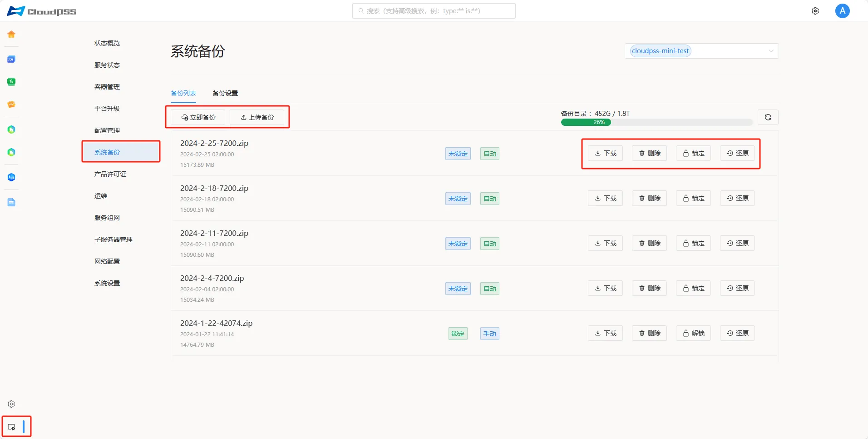868x439 pixels.
Task: Delete 2024-2-4-7200.zip backup
Action: (x=650, y=288)
